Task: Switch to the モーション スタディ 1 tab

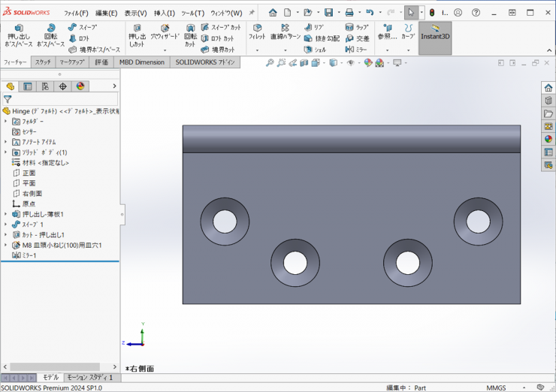Action: point(89,378)
